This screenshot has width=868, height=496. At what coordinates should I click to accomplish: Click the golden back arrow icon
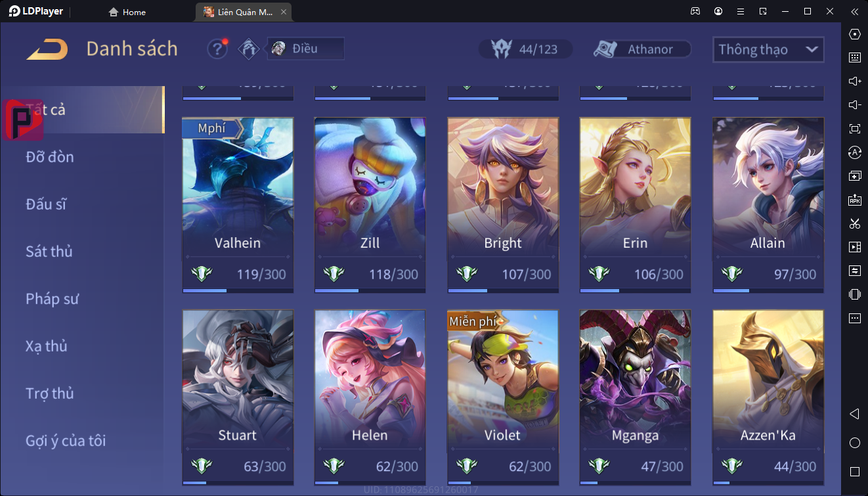pyautogui.click(x=47, y=49)
